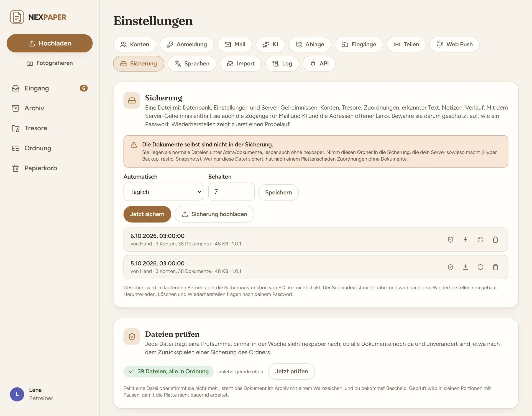Open the Eingänge settings tab
Viewport: 532px width, 416px height.
[359, 44]
